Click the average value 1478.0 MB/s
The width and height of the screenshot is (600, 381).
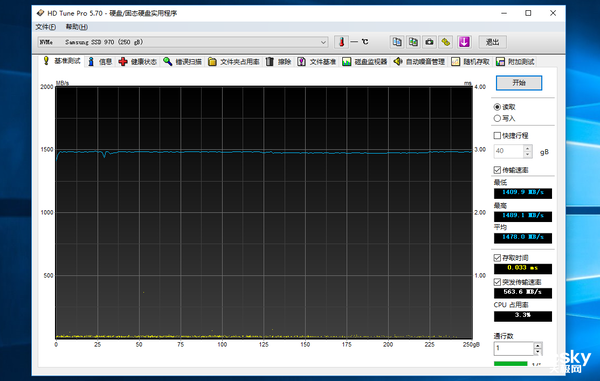523,238
